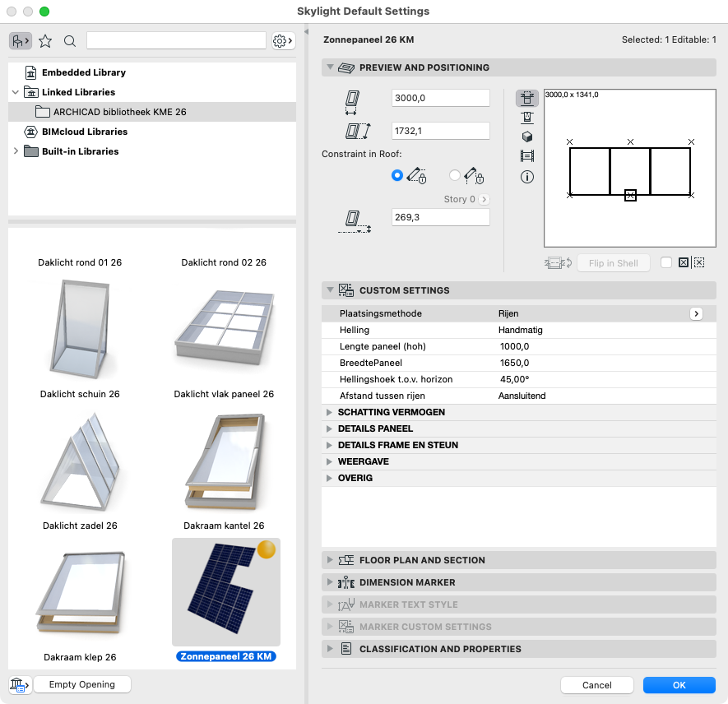728x704 pixels.
Task: Click the library search text field
Action: click(176, 41)
